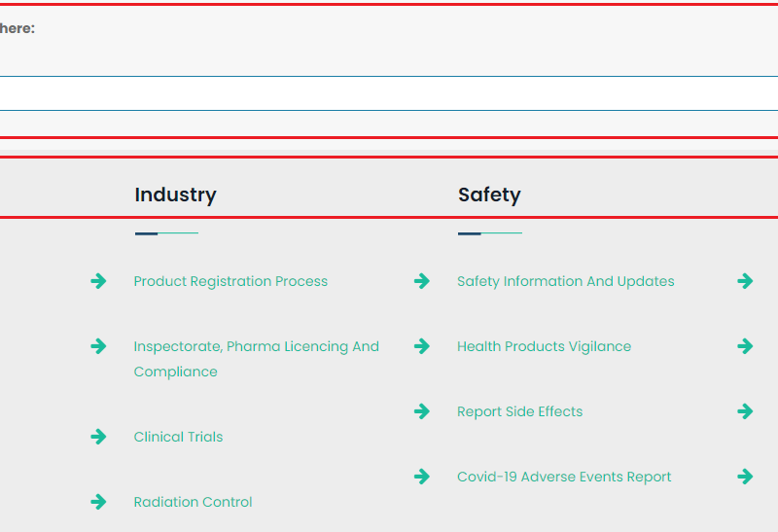Open the Product Registration Process link
This screenshot has width=778, height=532.
[230, 281]
